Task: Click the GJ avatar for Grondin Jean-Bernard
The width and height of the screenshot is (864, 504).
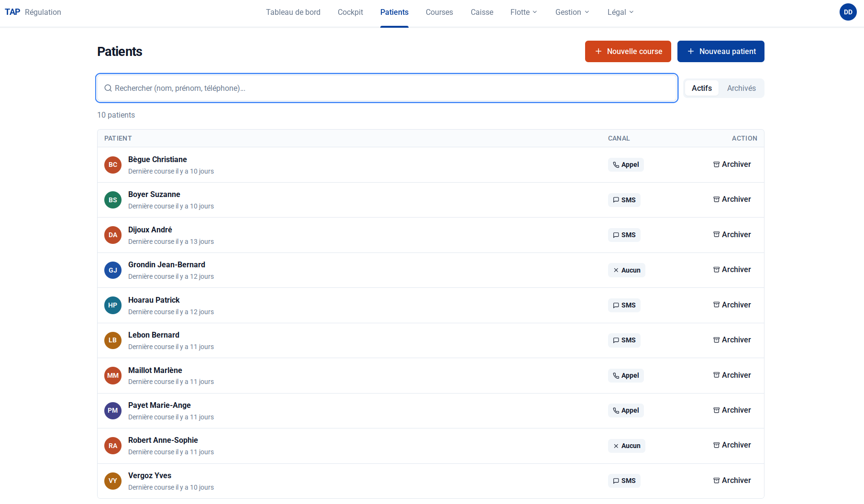Action: [113, 270]
